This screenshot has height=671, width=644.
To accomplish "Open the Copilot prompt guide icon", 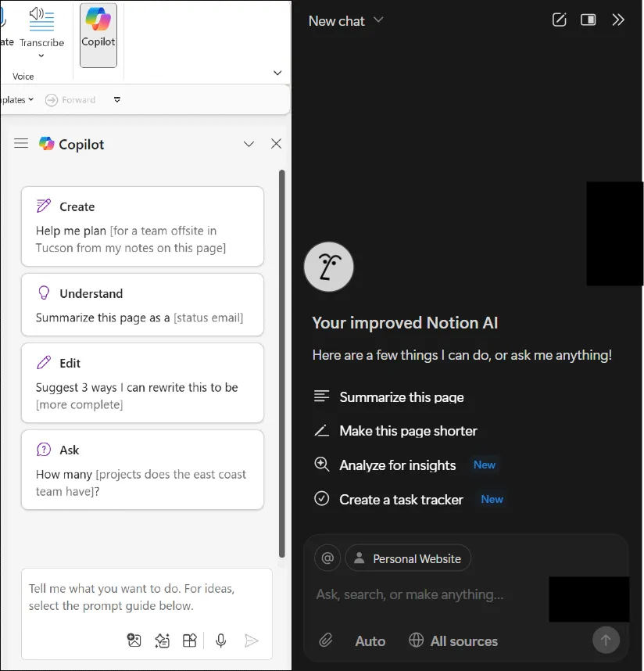I will [x=190, y=640].
